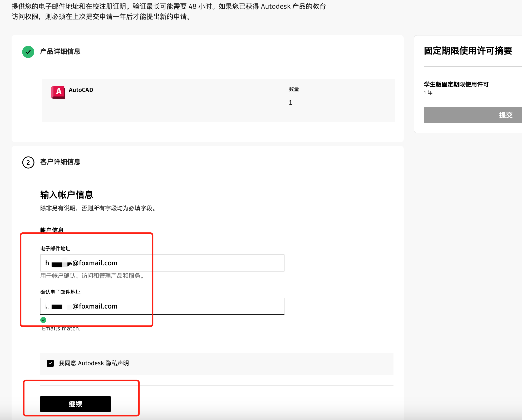Click the 数量 column label
The image size is (522, 420).
294,89
